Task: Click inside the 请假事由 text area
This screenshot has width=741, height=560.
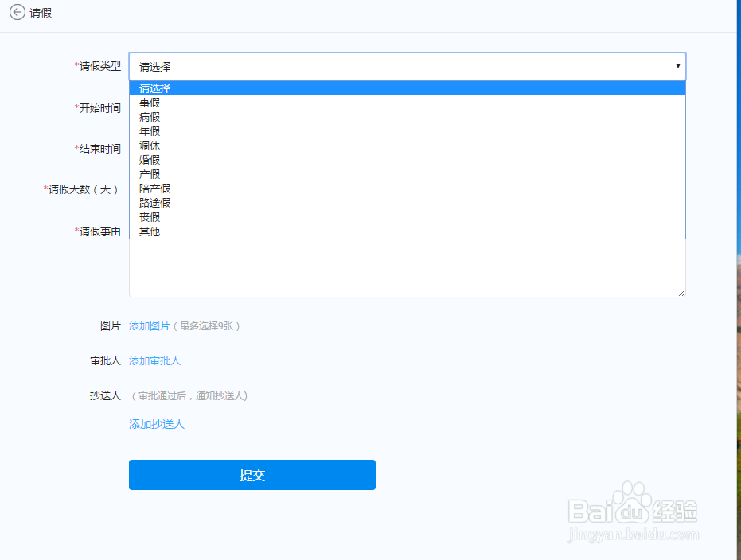Action: (x=408, y=268)
